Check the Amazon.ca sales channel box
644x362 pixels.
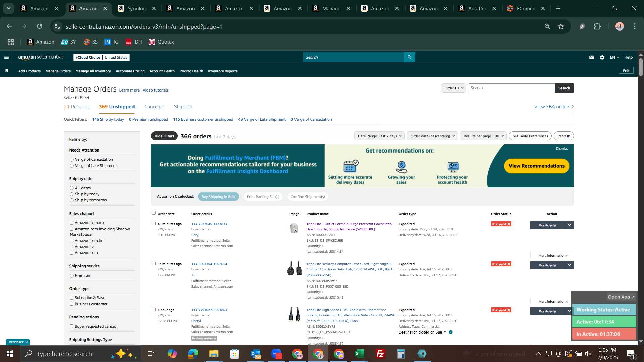71,247
